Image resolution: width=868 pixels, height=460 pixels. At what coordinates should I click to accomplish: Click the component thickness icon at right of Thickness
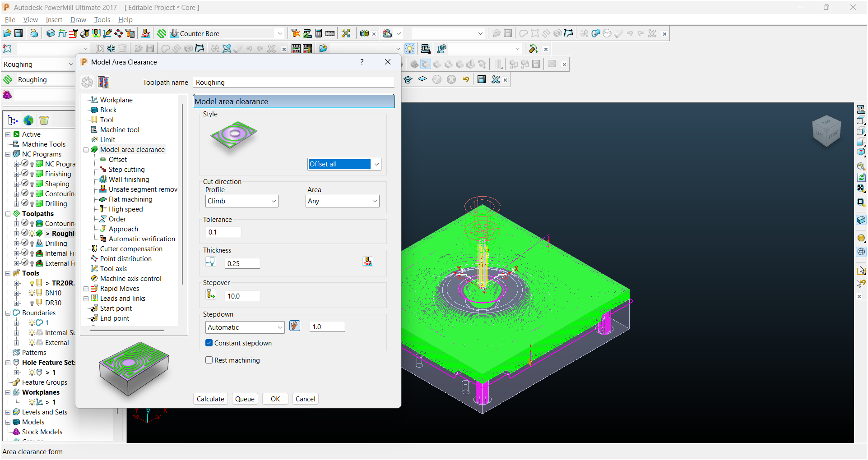[368, 262]
